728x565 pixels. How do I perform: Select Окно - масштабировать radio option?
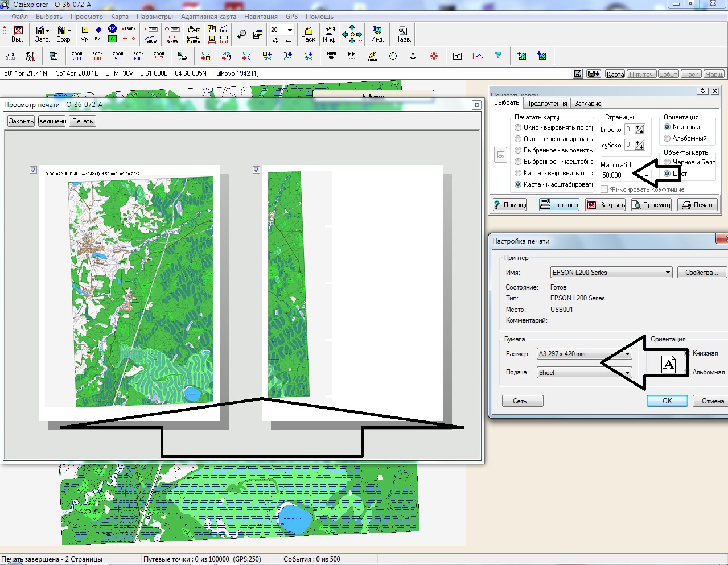pyautogui.click(x=518, y=139)
